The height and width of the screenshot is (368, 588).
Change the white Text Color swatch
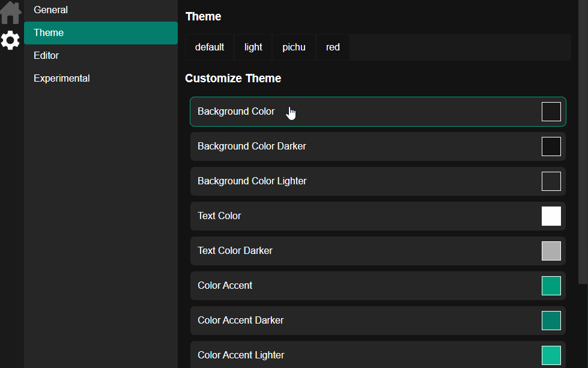[551, 216]
